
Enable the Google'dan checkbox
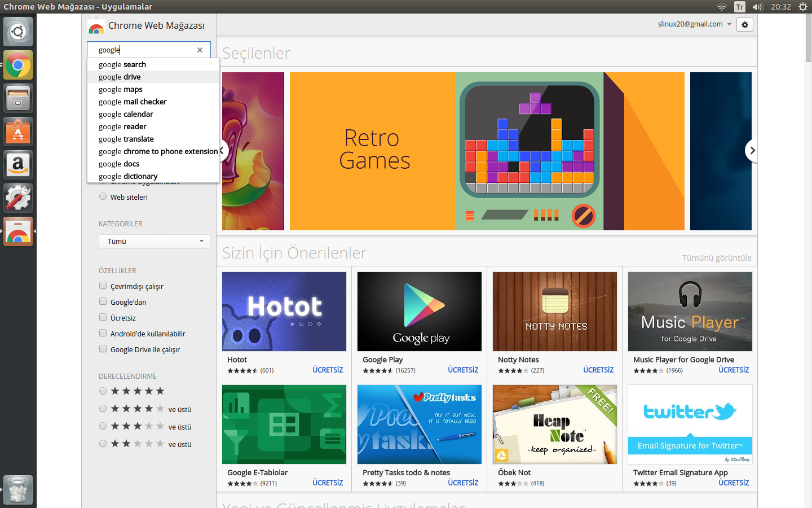coord(103,301)
